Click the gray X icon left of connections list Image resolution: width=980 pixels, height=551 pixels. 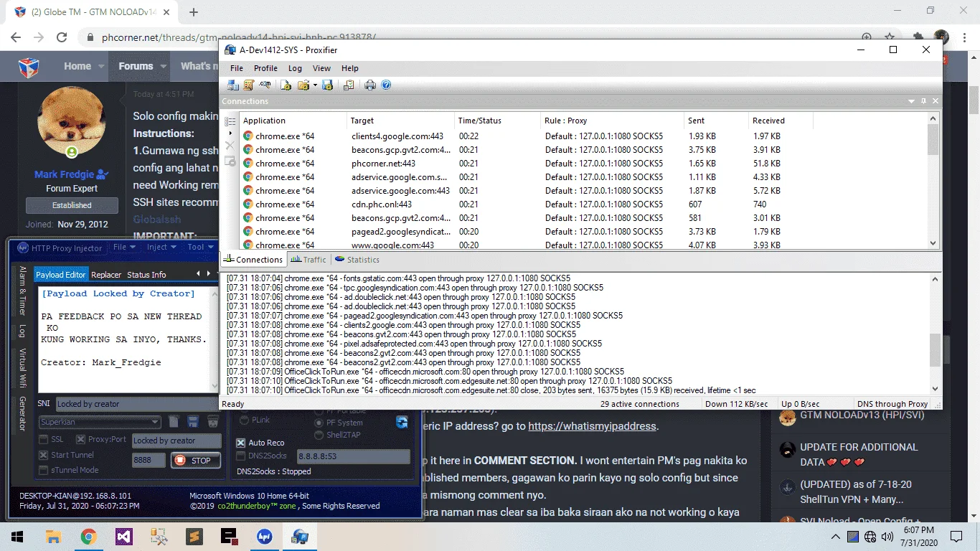tap(230, 146)
